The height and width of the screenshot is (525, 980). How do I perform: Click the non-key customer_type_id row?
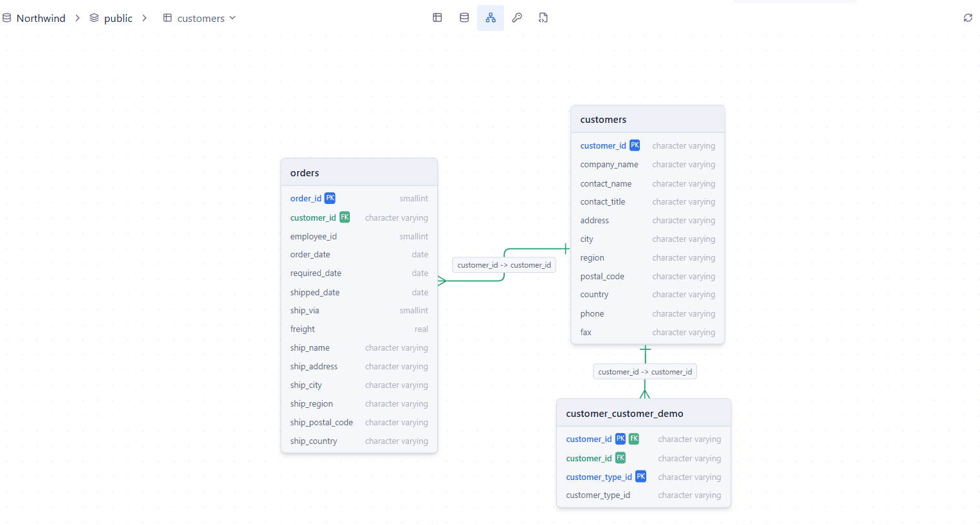tap(644, 495)
